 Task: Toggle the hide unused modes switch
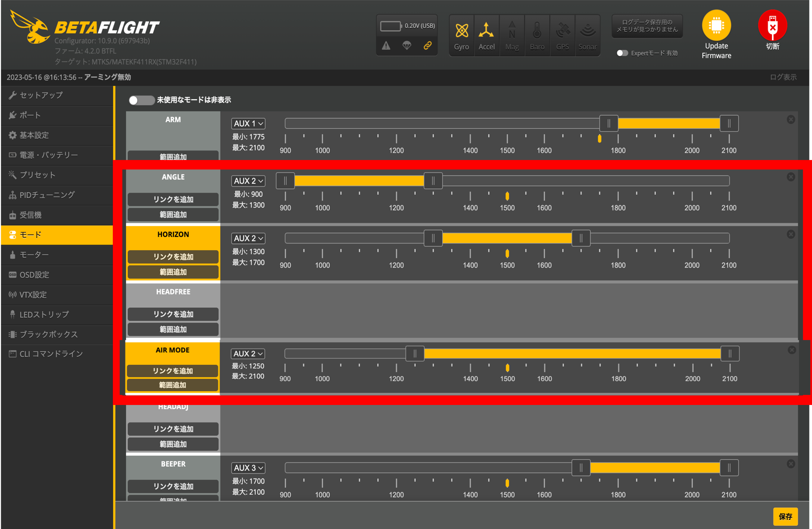(141, 100)
